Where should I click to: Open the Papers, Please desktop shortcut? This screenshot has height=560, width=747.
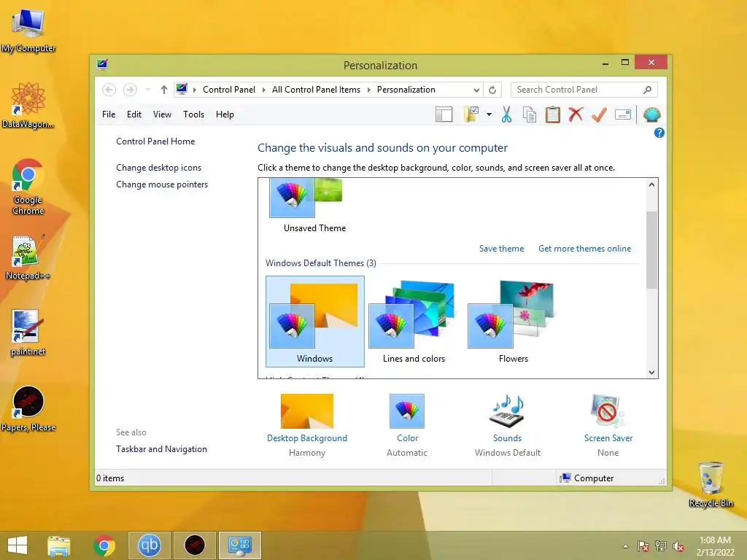coord(28,408)
